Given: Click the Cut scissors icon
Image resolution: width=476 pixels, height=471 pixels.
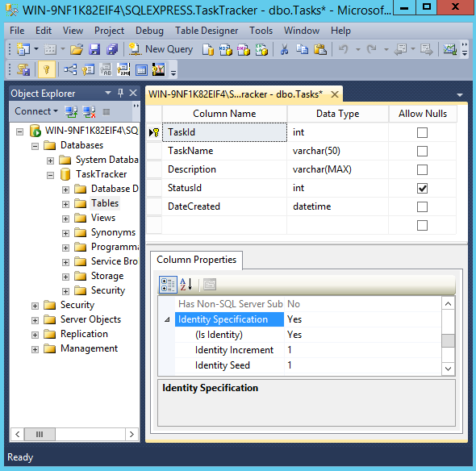Looking at the screenshot, I should (284, 49).
